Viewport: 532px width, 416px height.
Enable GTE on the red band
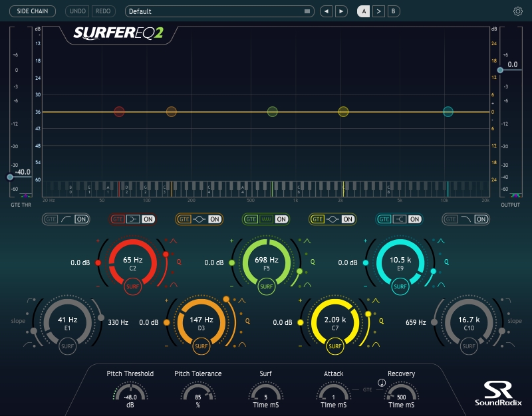pos(118,219)
